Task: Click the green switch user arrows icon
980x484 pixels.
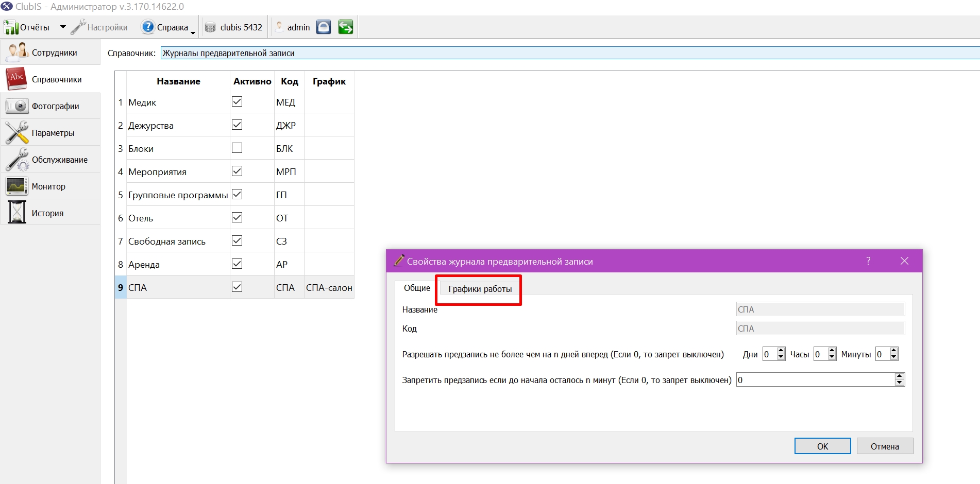Action: tap(346, 27)
